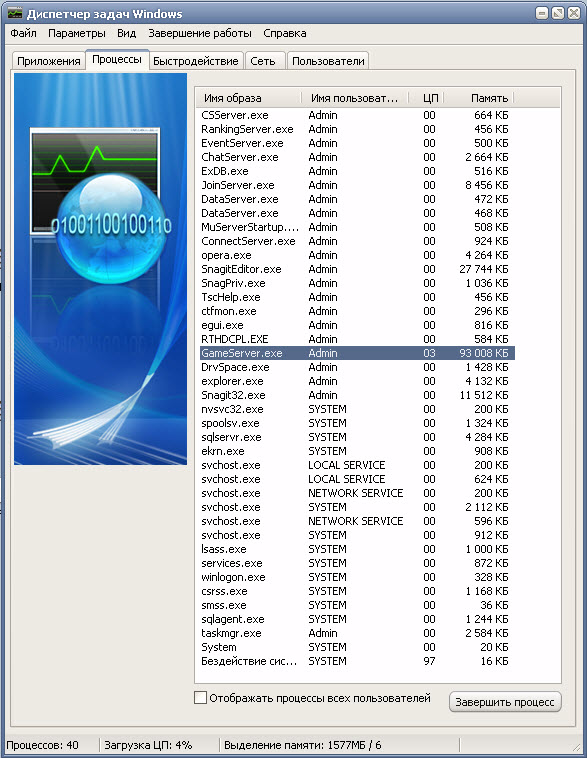Click the Завершить процесс button
587x758 pixels.
point(505,702)
